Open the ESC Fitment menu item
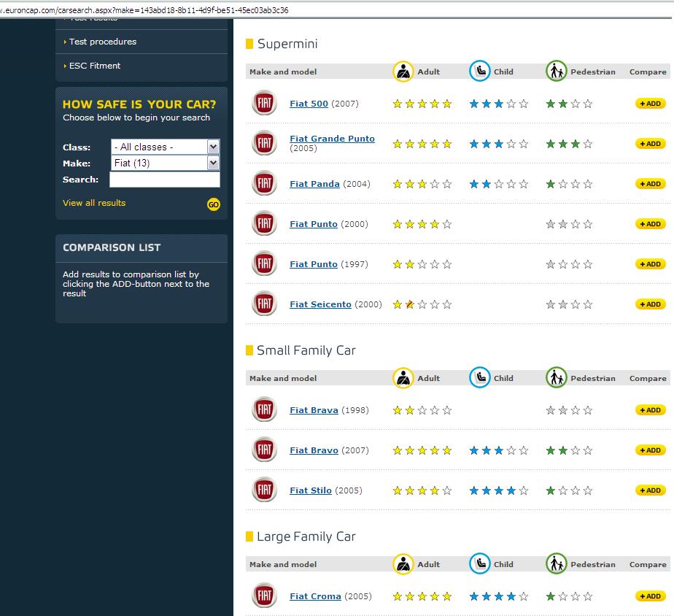The image size is (674, 616). pyautogui.click(x=95, y=66)
